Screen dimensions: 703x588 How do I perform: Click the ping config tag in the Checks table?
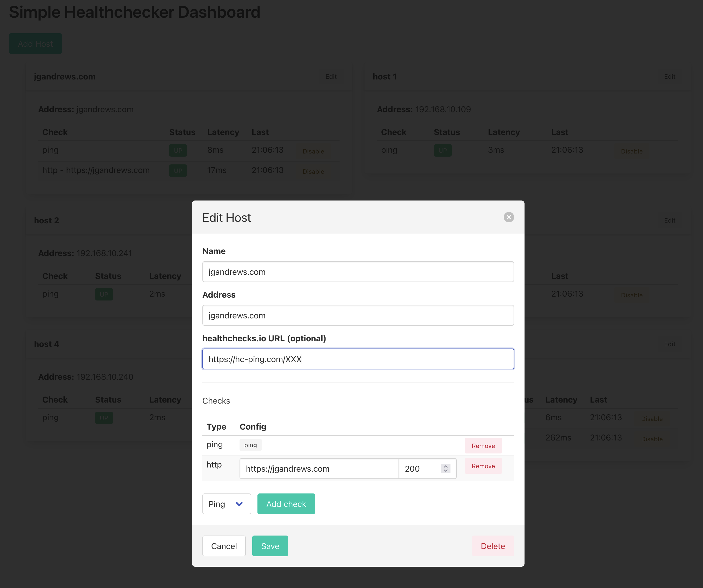click(x=250, y=445)
